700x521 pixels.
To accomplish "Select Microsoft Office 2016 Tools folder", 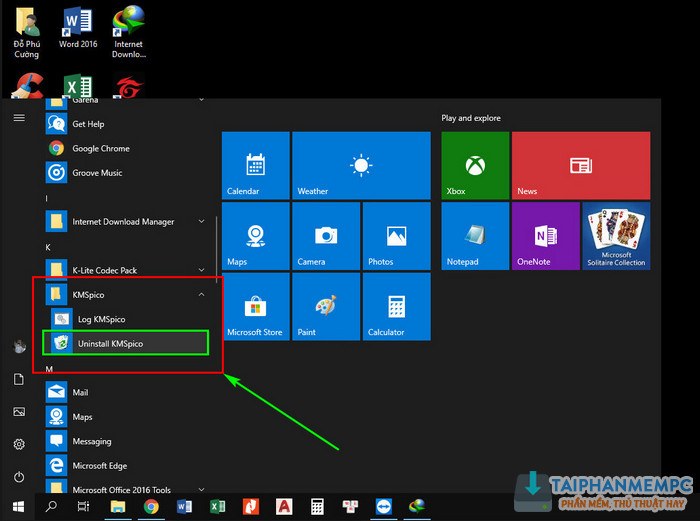I will 125,488.
